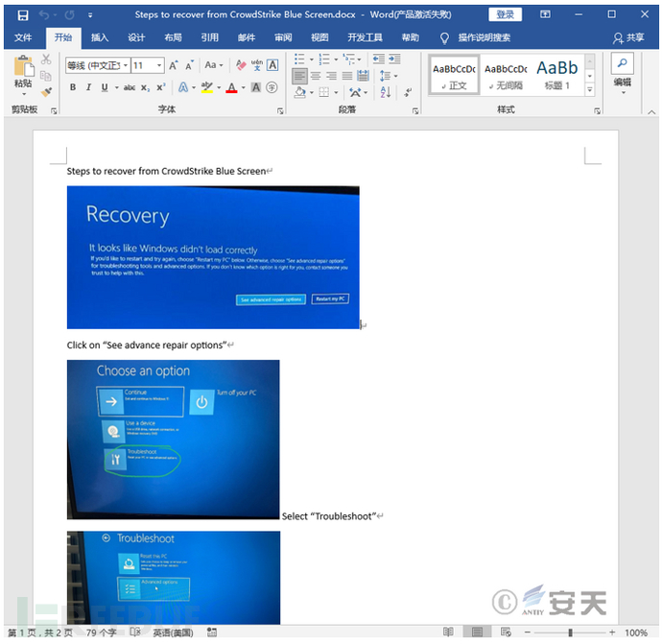Switch to the 插入 ribbon tab
The height and width of the screenshot is (644, 662).
pos(100,37)
